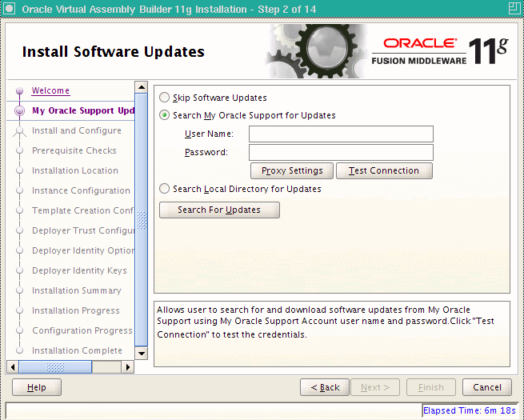524x420 pixels.
Task: Click the Elapsed Time status text
Action: tap(470, 410)
